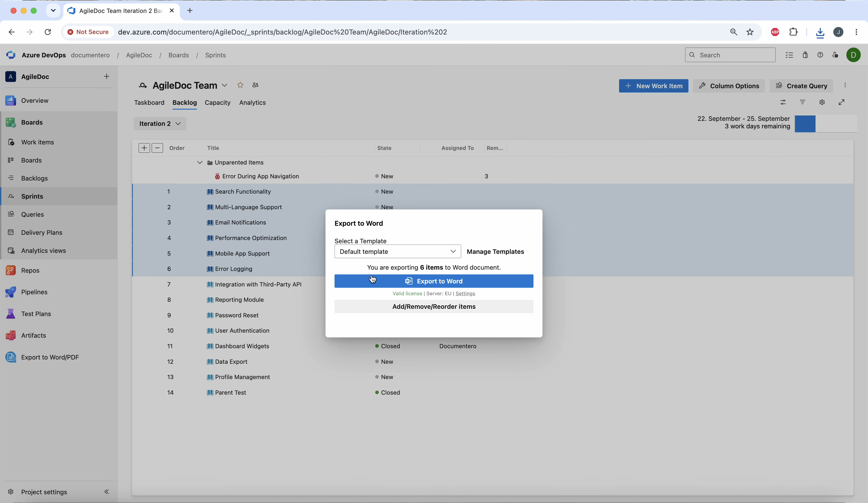Open Boards sub-item under Boards hub
This screenshot has width=868, height=503.
click(x=31, y=160)
